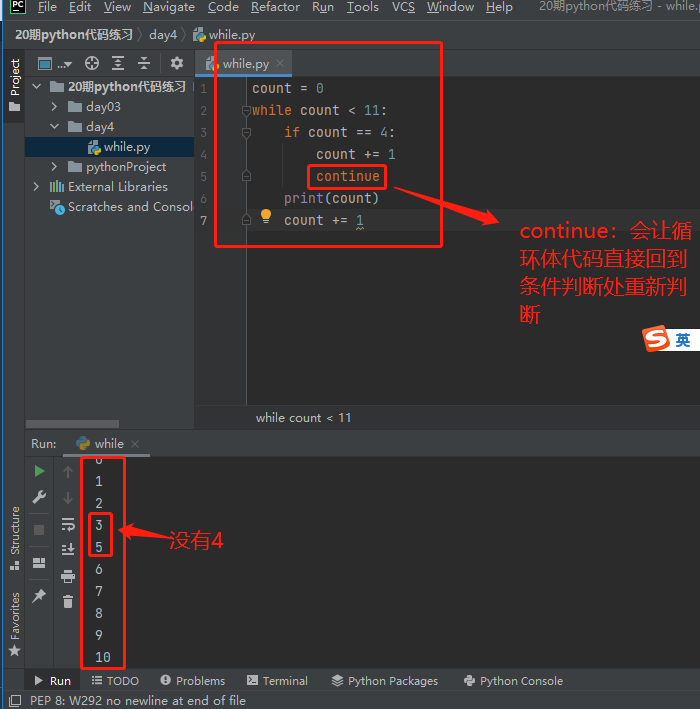The width and height of the screenshot is (700, 709).
Task: Toggle Sogou input language 英 indicator
Action: tap(682, 340)
